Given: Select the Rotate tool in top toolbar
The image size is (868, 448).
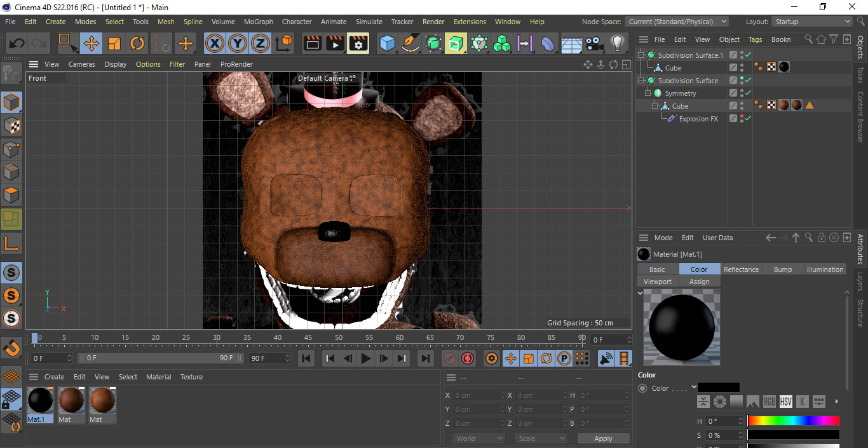Looking at the screenshot, I should click(137, 43).
